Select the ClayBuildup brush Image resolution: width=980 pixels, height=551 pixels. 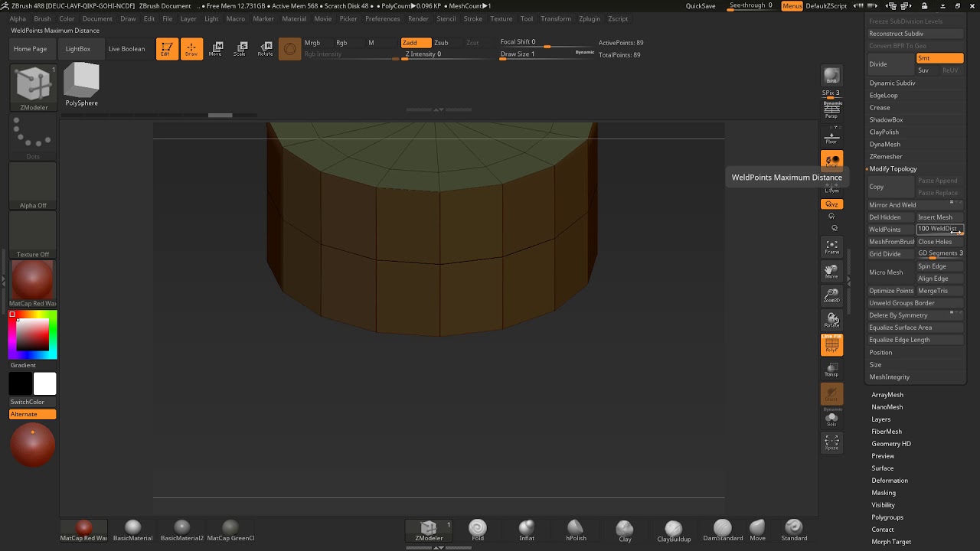coord(674,530)
